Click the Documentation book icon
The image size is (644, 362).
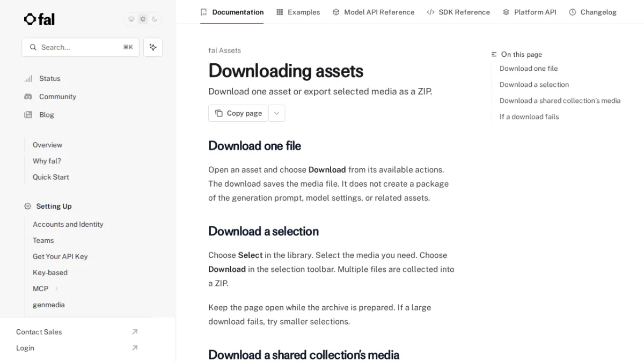pyautogui.click(x=203, y=12)
